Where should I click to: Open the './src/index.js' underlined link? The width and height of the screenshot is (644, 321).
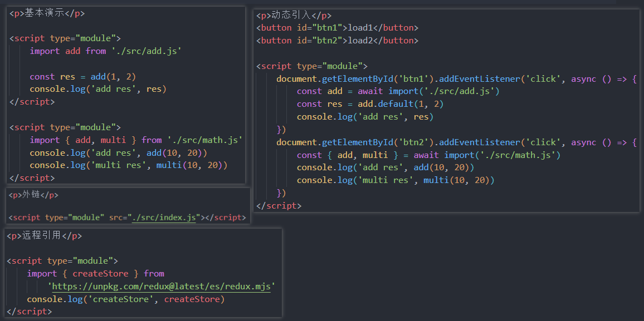point(163,218)
